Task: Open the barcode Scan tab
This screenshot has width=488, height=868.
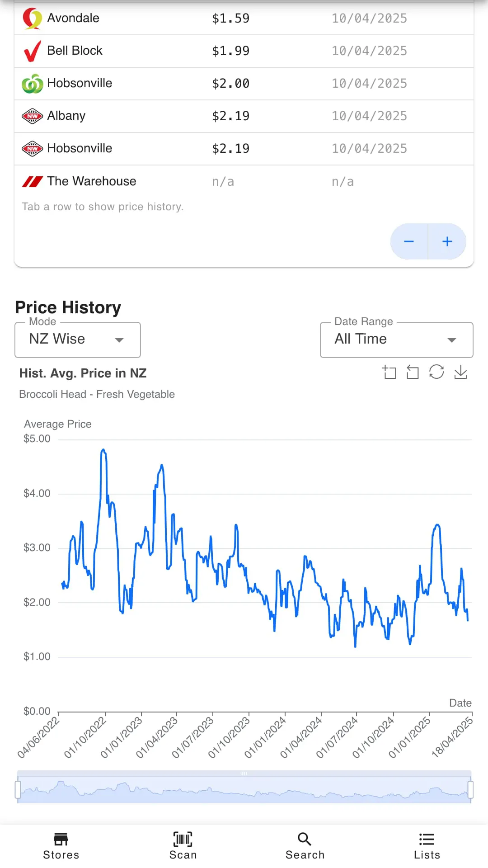Action: pos(183,845)
